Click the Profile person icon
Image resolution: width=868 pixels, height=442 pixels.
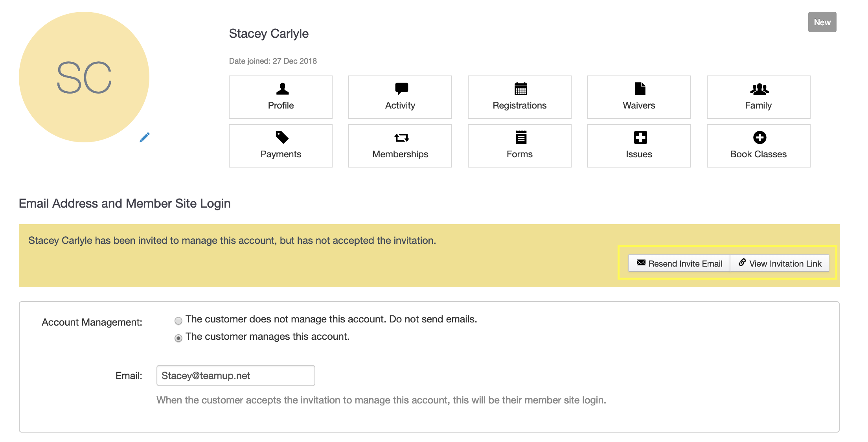pos(282,89)
